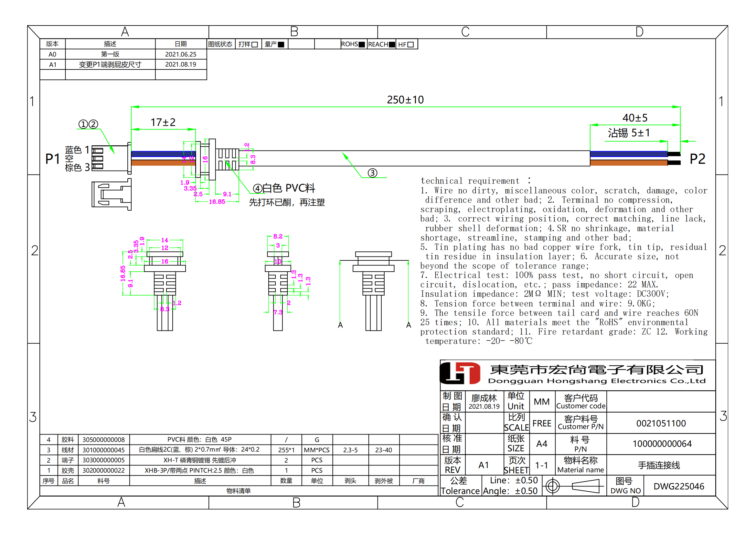Click the 白色 PVC料 annotation

click(x=289, y=188)
